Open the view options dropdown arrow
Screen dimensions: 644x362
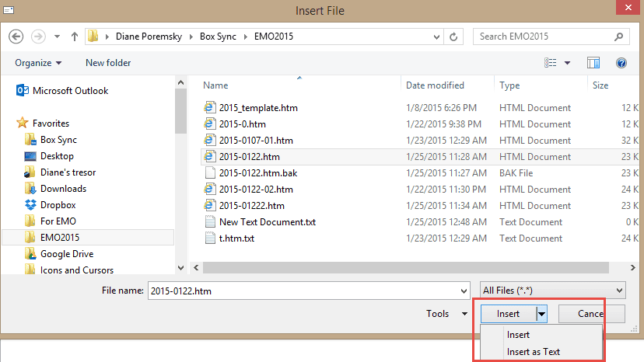567,63
